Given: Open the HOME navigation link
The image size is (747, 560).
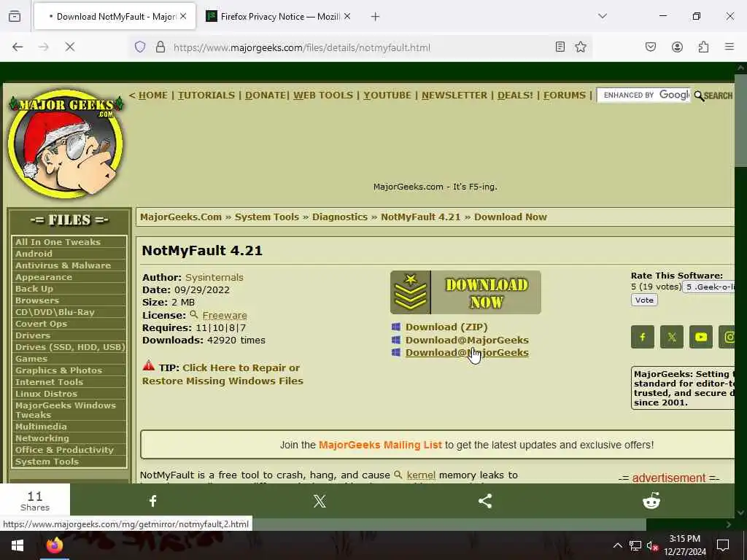Looking at the screenshot, I should click(153, 96).
